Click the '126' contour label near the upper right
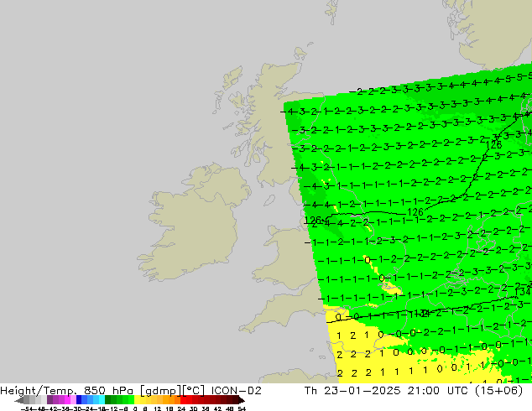Screen dimensions: 532x411 pos(493,145)
